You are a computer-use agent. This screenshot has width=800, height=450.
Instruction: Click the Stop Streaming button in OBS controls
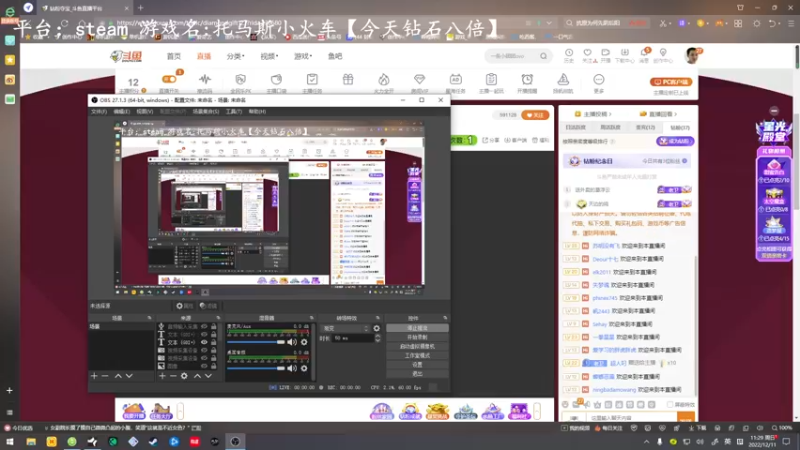pos(417,328)
